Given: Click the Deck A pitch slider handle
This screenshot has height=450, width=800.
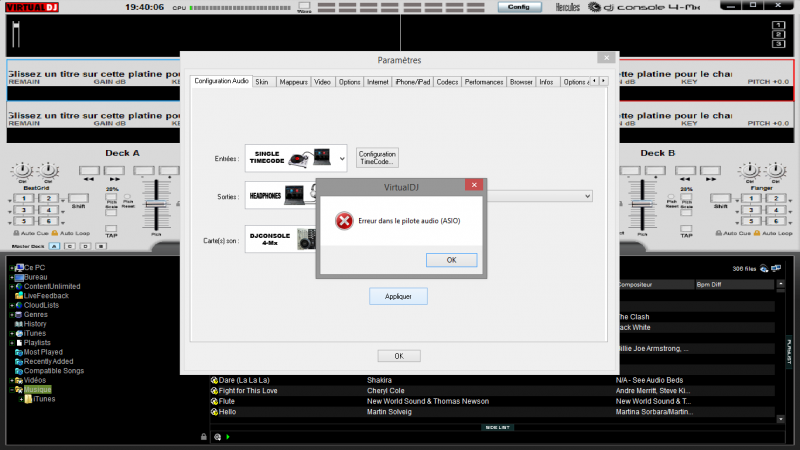Looking at the screenshot, I should pos(156,204).
